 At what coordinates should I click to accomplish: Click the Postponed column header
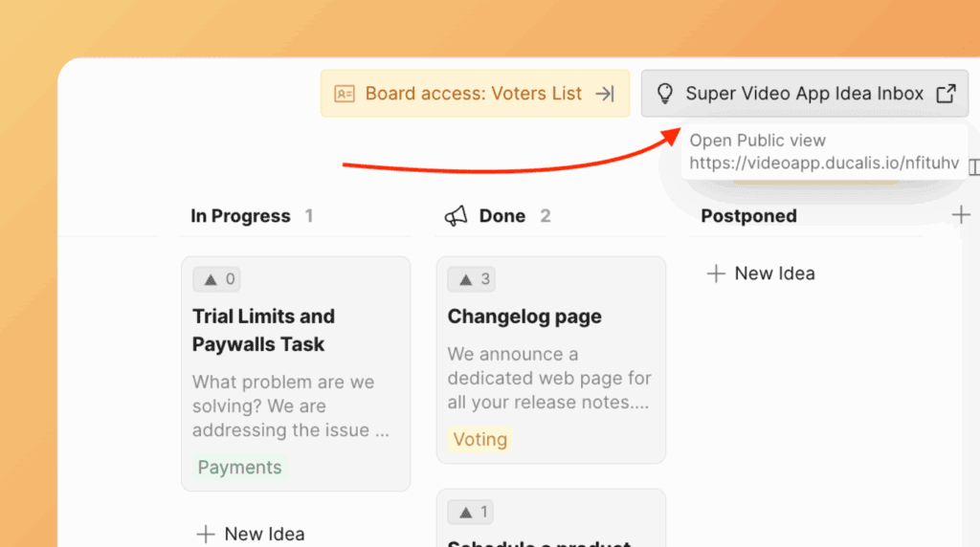748,216
